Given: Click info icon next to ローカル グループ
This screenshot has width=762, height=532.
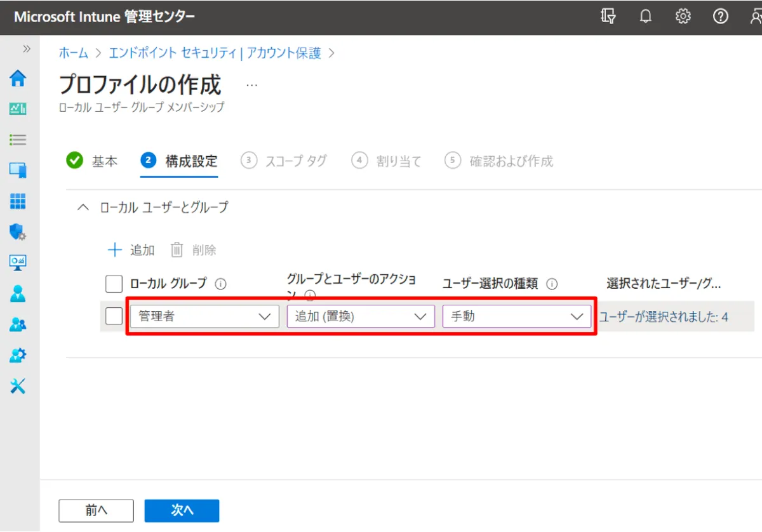Looking at the screenshot, I should pos(221,284).
